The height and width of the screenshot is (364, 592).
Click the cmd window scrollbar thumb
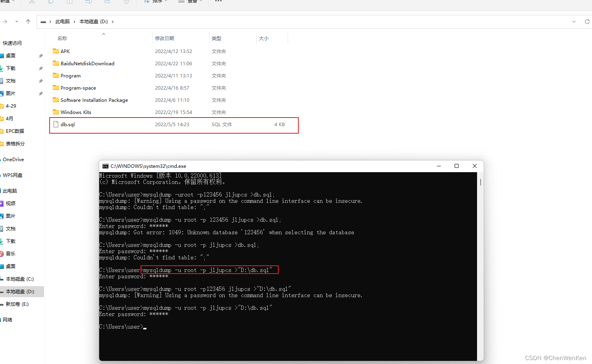480,182
